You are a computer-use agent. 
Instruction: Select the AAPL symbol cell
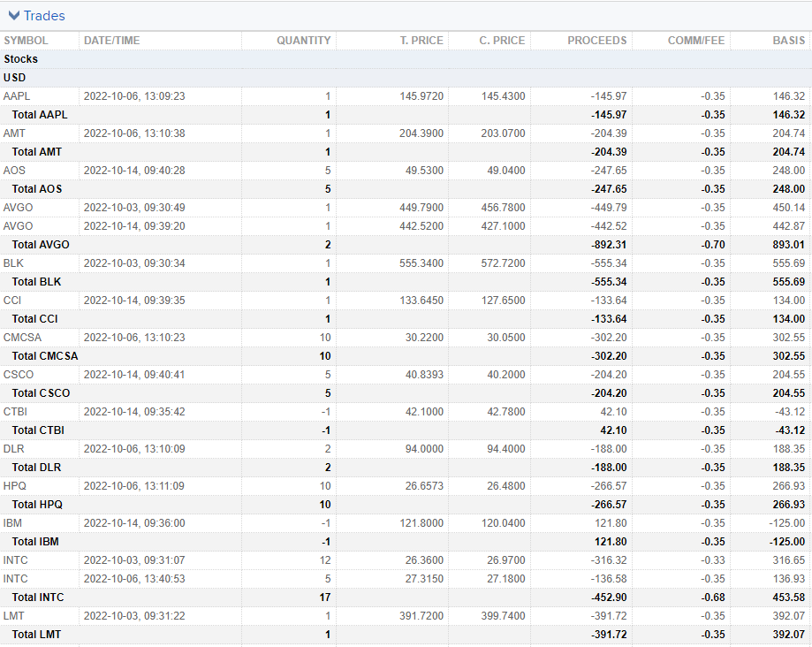17,96
